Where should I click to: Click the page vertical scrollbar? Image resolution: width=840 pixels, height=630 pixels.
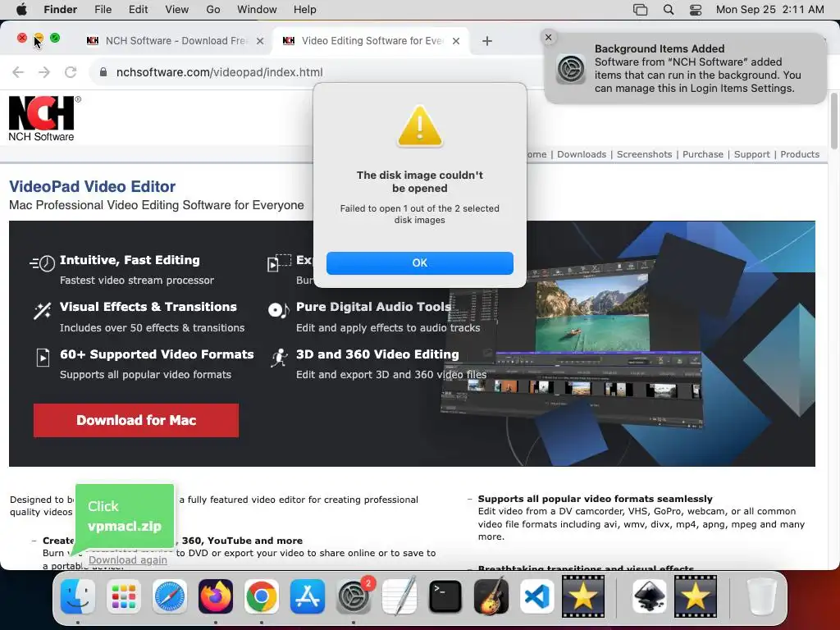pos(833,121)
